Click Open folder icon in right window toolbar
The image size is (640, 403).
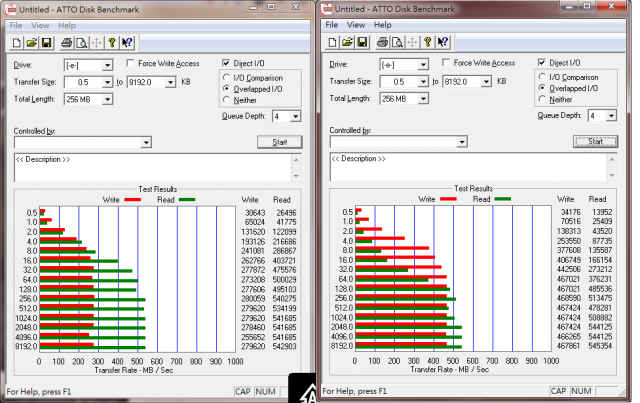tap(347, 42)
